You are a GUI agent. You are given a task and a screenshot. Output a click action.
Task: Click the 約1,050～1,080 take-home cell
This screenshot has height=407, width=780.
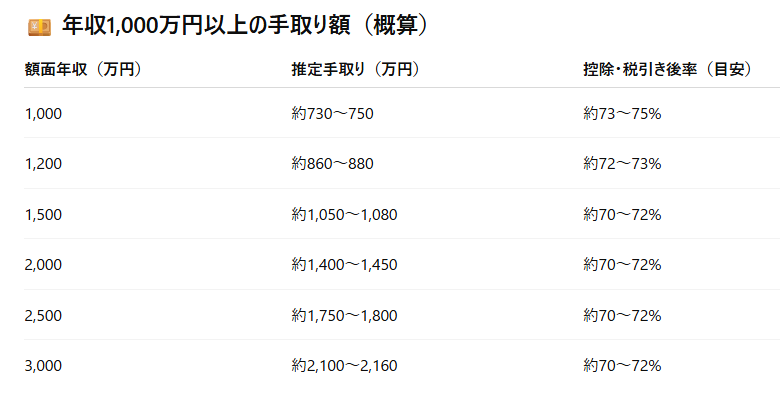[344, 215]
